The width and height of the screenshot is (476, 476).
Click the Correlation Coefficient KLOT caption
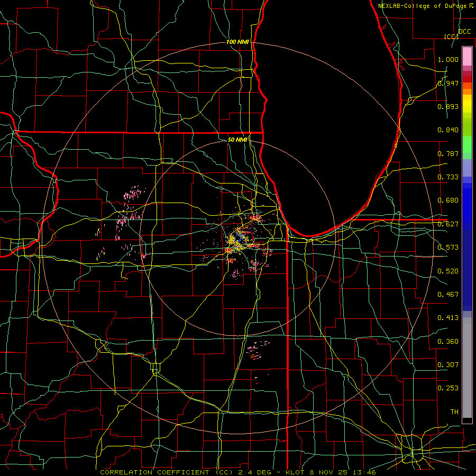coord(237,472)
